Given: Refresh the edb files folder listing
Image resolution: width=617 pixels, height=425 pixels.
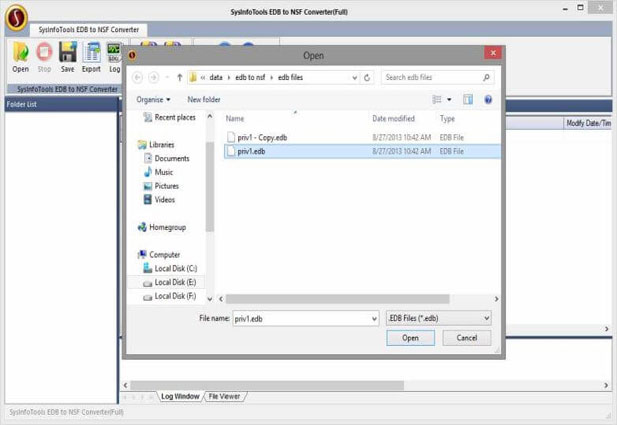Looking at the screenshot, I should (x=367, y=78).
